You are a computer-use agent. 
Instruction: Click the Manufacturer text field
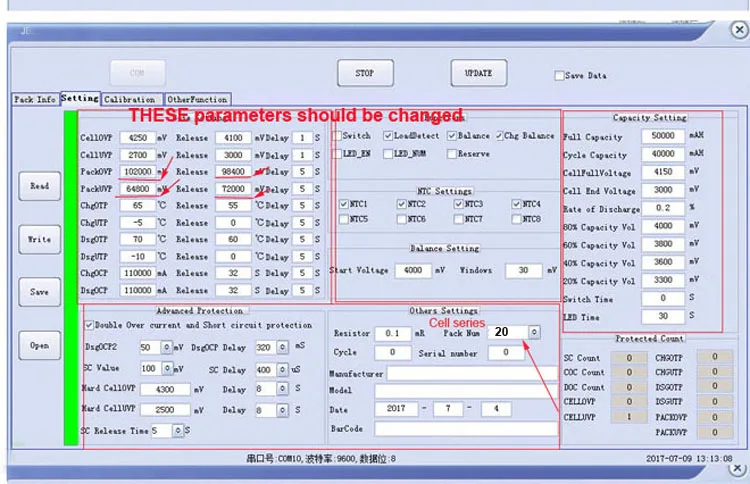[x=472, y=373]
